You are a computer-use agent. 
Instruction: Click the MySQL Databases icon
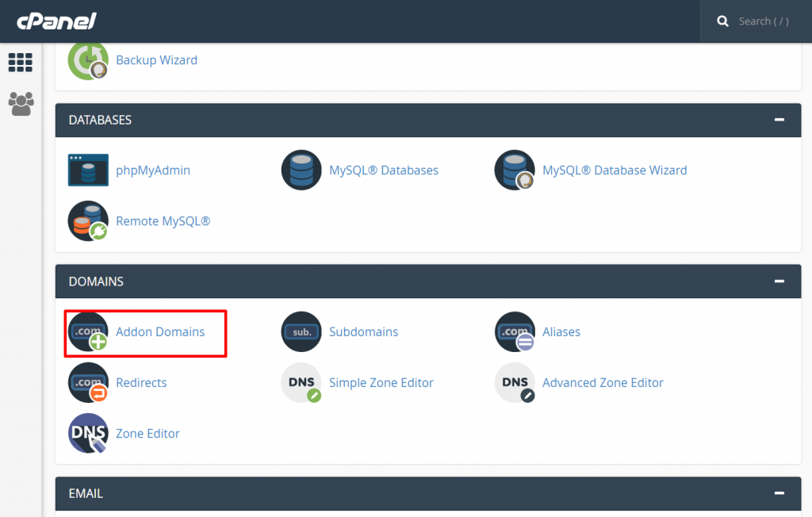301,170
